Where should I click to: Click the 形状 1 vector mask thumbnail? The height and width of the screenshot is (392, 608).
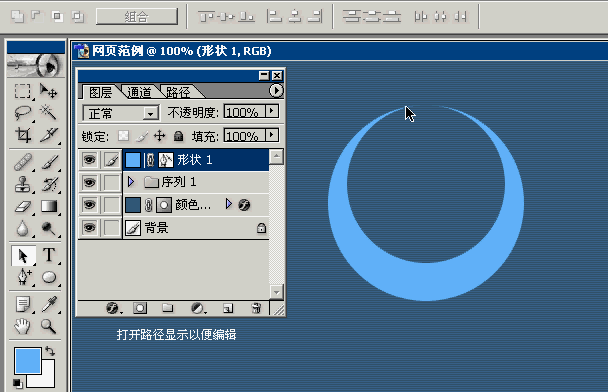166,160
